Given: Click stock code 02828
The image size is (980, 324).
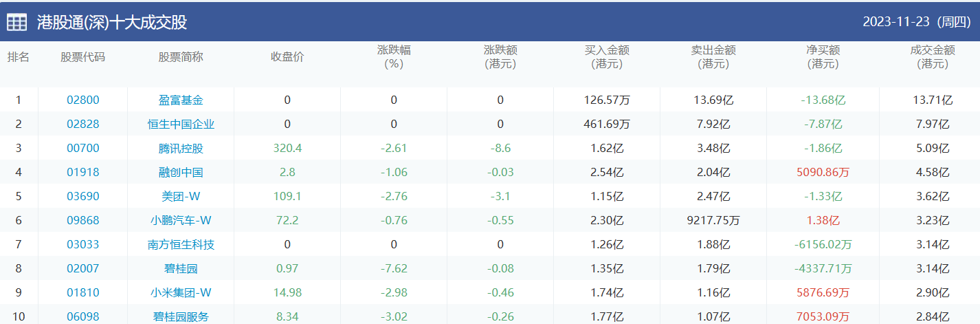Looking at the screenshot, I should click(83, 124).
